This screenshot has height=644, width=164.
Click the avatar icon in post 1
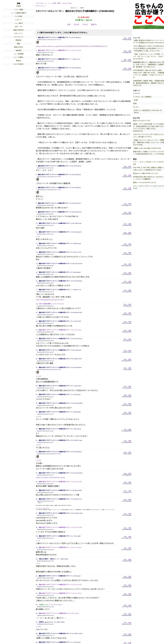(37, 43)
